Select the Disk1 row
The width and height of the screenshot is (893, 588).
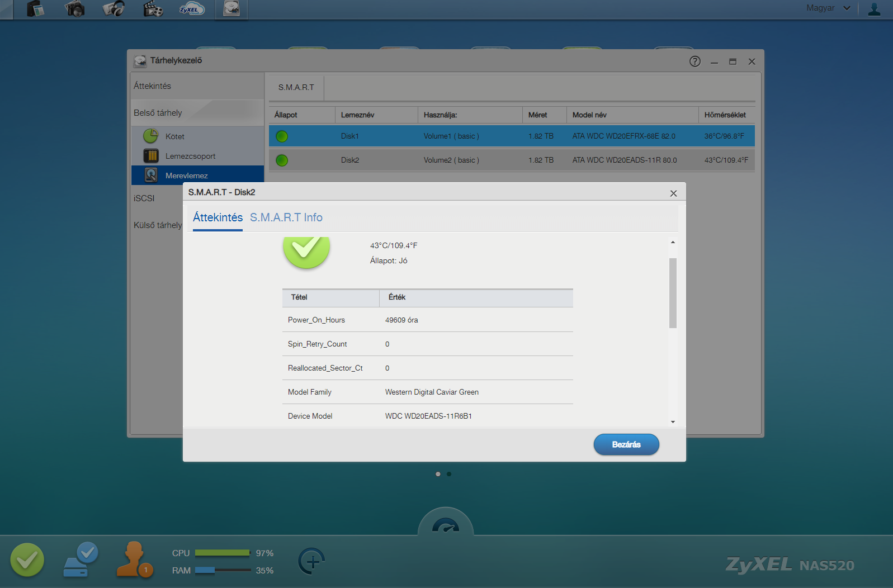pos(512,136)
